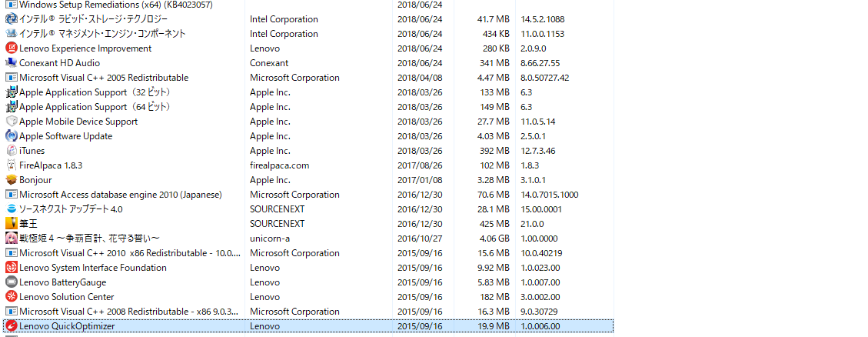Click the 341 MB size cell
Viewport: 868px width, 337px height.
[x=495, y=62]
